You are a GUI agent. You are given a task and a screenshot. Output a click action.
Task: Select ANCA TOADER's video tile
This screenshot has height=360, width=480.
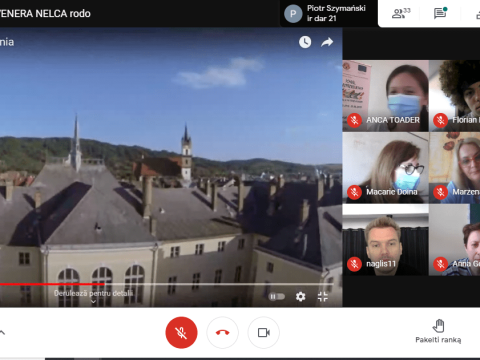pyautogui.click(x=385, y=96)
